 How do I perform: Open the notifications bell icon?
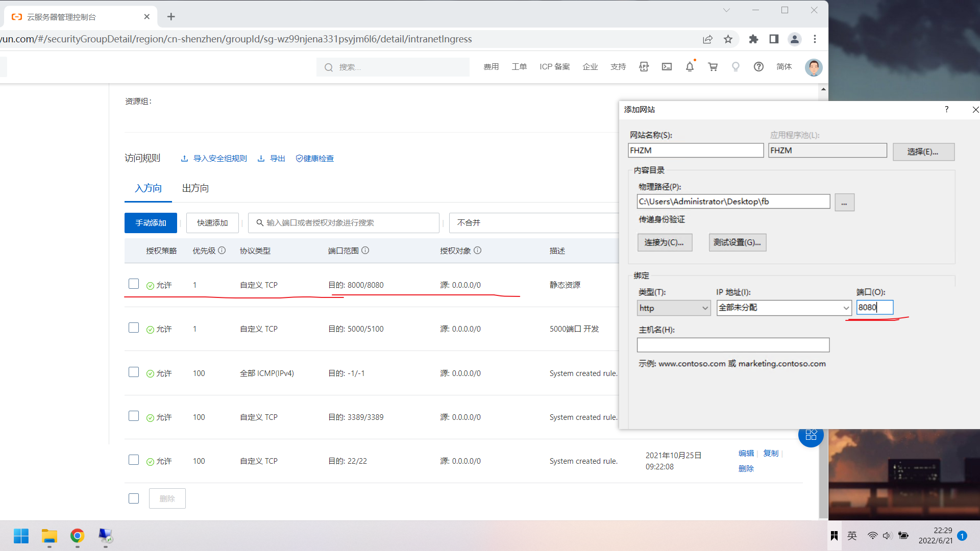tap(690, 67)
